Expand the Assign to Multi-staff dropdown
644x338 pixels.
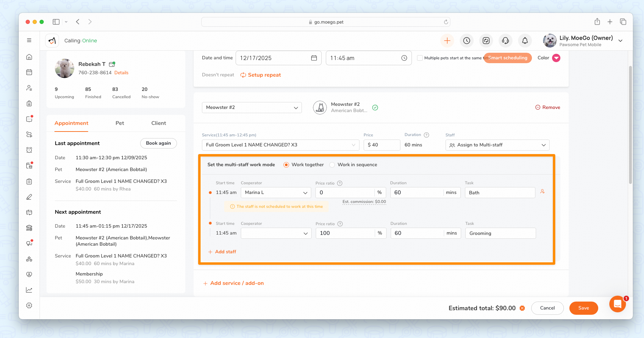pyautogui.click(x=497, y=145)
